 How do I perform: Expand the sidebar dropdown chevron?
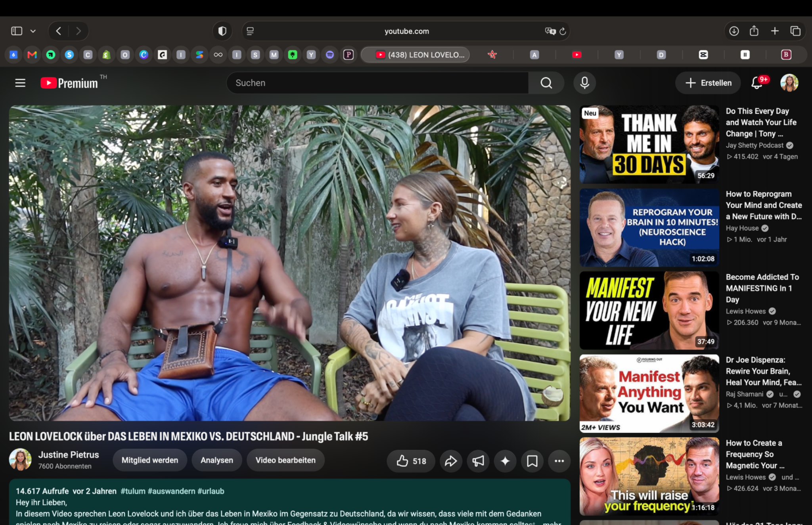coord(33,31)
